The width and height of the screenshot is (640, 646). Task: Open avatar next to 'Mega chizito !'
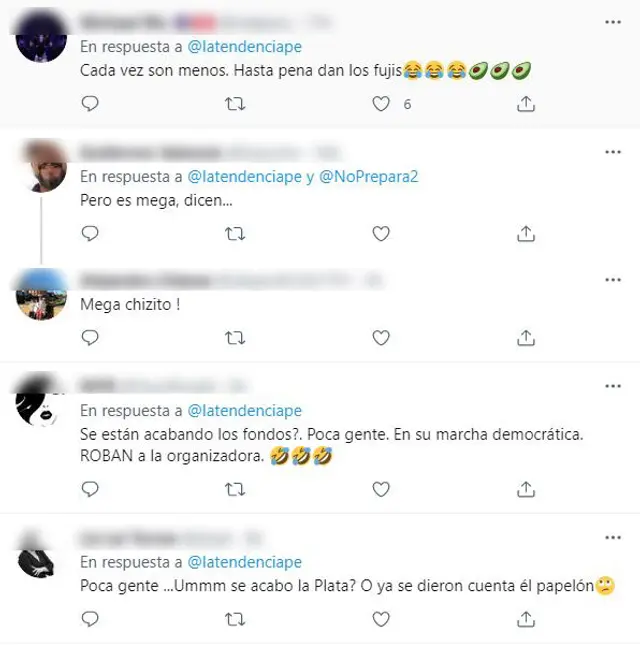pos(42,295)
